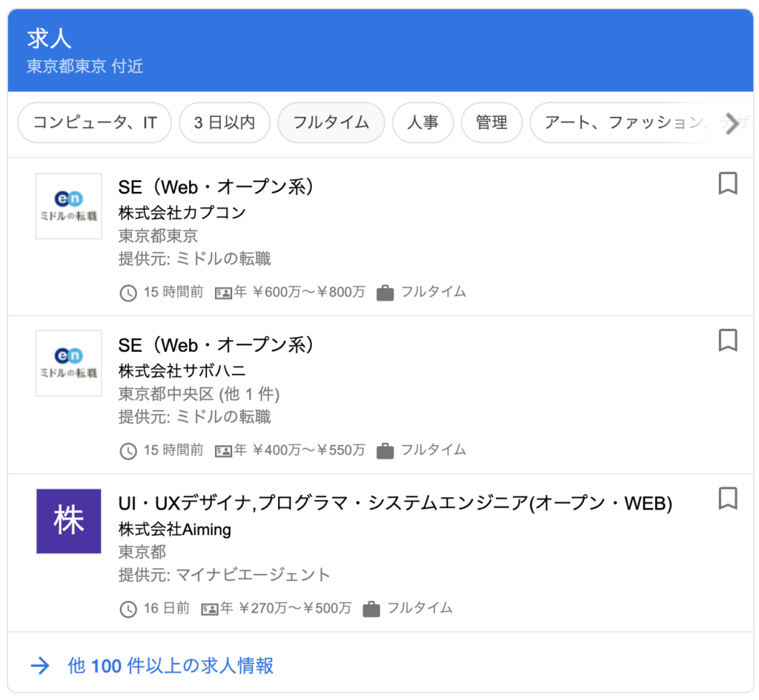Enable the コンピュータ、IT filter
The height and width of the screenshot is (700, 759).
[x=94, y=123]
